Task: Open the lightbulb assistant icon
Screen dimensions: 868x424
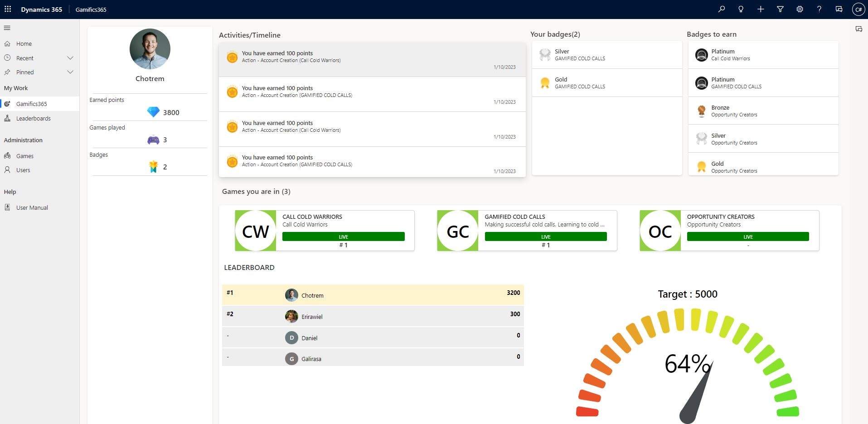Action: 741,9
